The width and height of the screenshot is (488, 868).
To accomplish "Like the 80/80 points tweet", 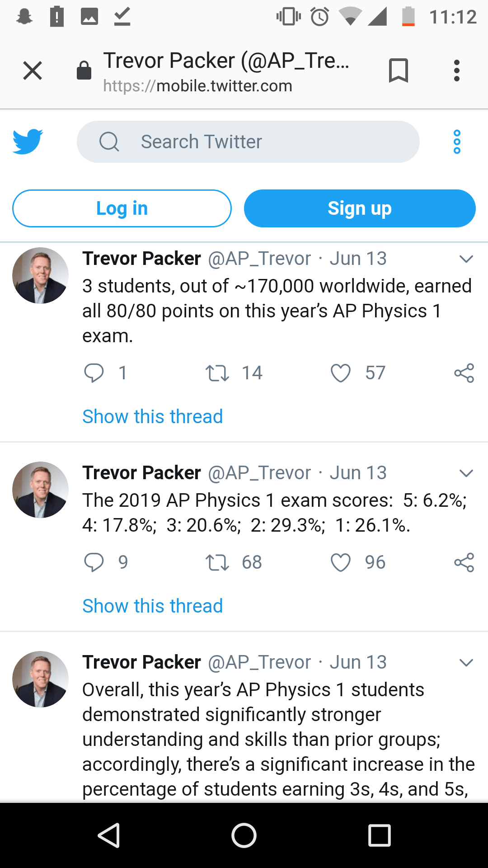I will coord(341,373).
